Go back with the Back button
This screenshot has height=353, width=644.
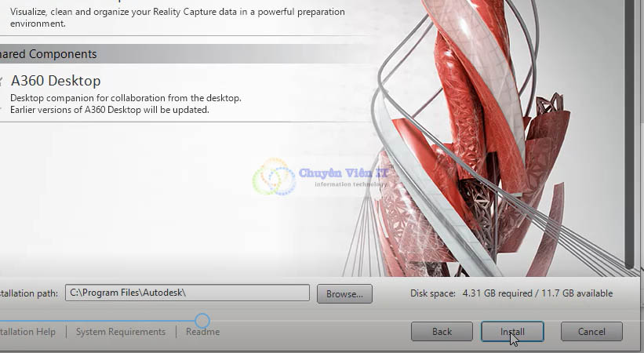[x=442, y=331]
